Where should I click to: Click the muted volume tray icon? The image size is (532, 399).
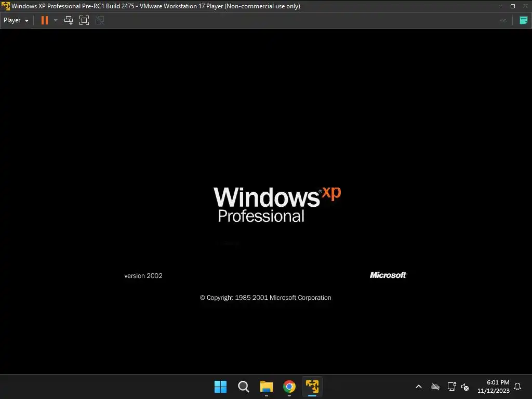(465, 387)
